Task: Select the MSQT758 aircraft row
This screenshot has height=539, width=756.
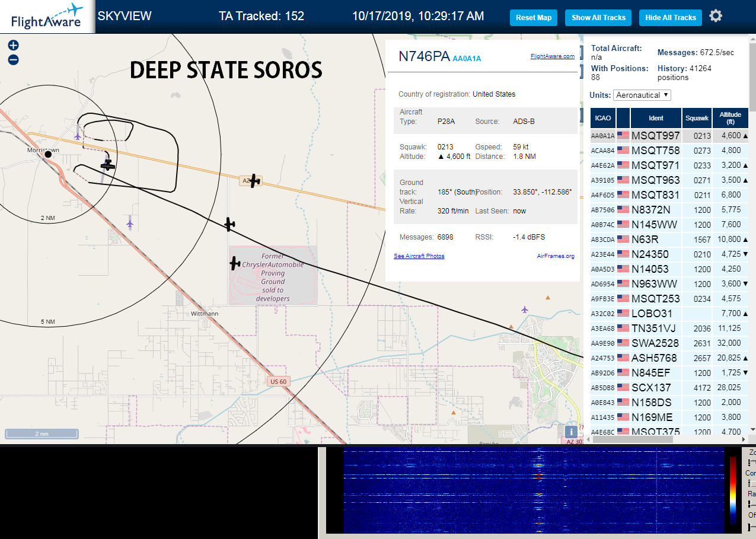Action: pyautogui.click(x=669, y=151)
